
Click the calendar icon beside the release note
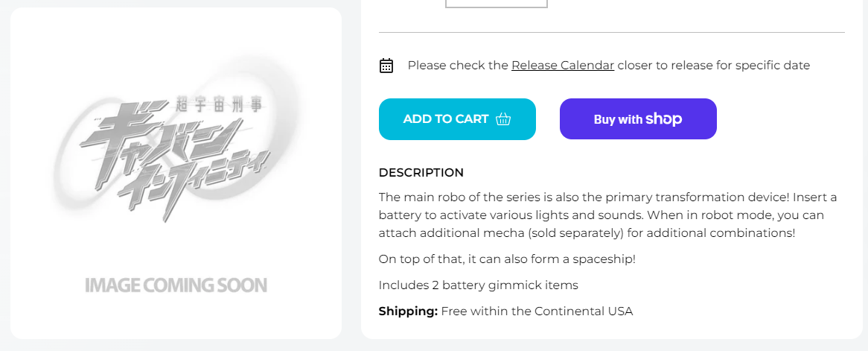pyautogui.click(x=386, y=66)
